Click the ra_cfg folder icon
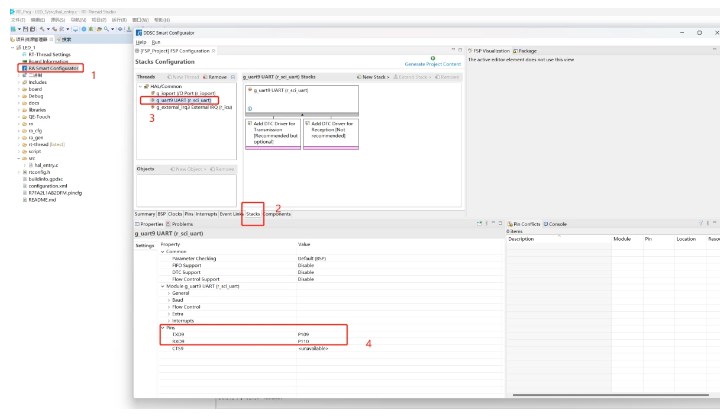Viewport: 725px width, 419px height. [x=25, y=131]
